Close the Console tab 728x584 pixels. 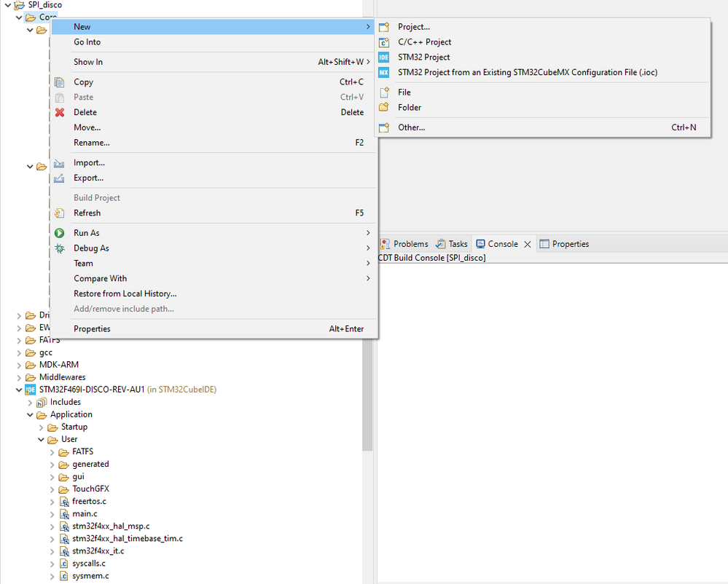pyautogui.click(x=528, y=245)
